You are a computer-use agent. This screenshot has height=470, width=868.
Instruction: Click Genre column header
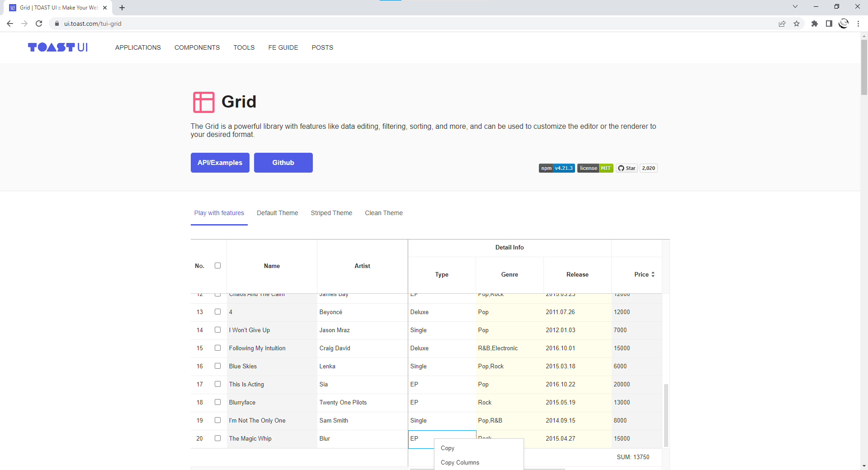tap(509, 274)
